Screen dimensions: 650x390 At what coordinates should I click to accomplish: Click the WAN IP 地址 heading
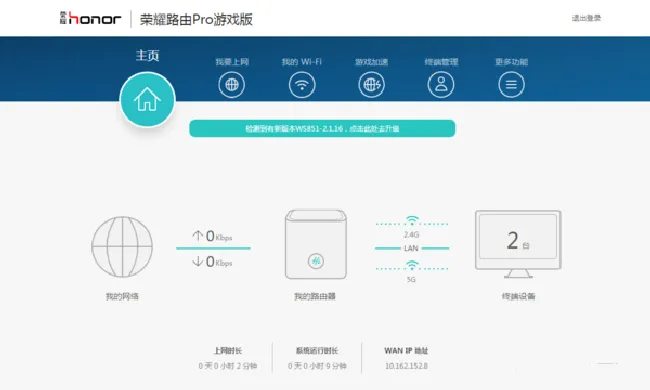[406, 351]
